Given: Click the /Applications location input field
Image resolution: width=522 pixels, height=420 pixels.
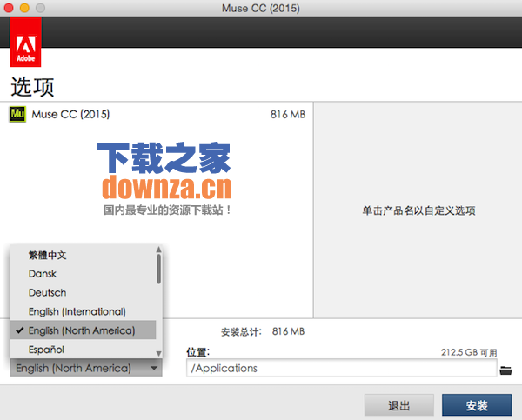Looking at the screenshot, I should point(342,368).
